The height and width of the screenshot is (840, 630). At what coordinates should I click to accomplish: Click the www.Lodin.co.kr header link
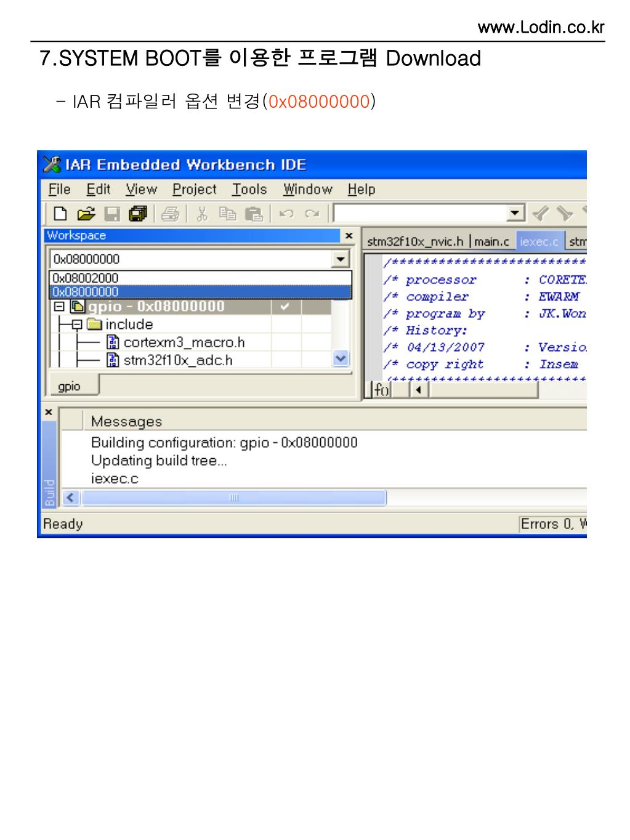pos(541,27)
